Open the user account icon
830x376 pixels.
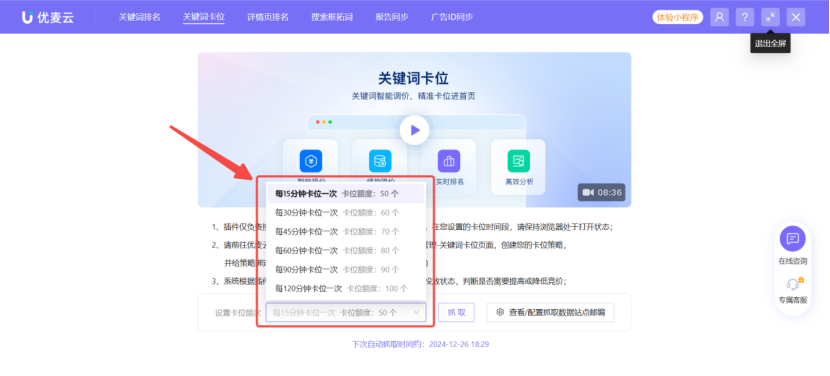[x=719, y=17]
